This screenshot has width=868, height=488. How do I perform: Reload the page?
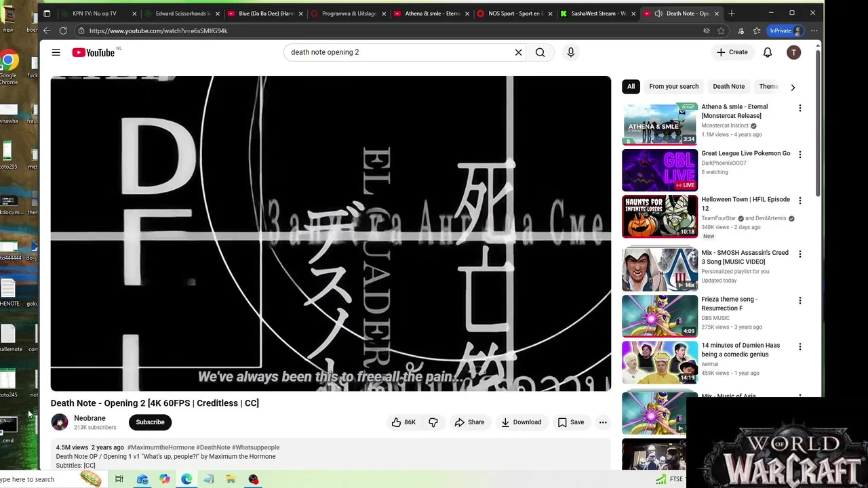click(x=63, y=30)
